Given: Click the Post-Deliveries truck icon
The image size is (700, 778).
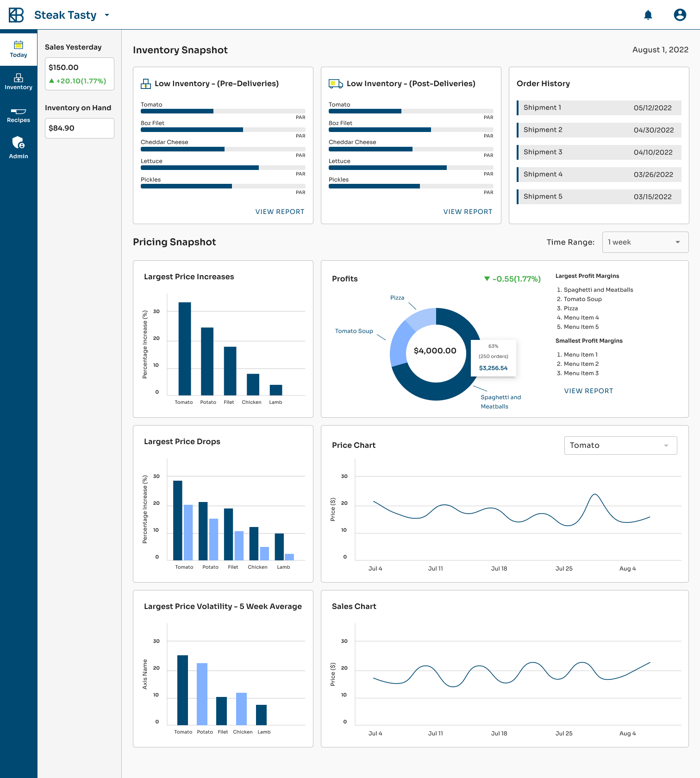Looking at the screenshot, I should tap(336, 84).
